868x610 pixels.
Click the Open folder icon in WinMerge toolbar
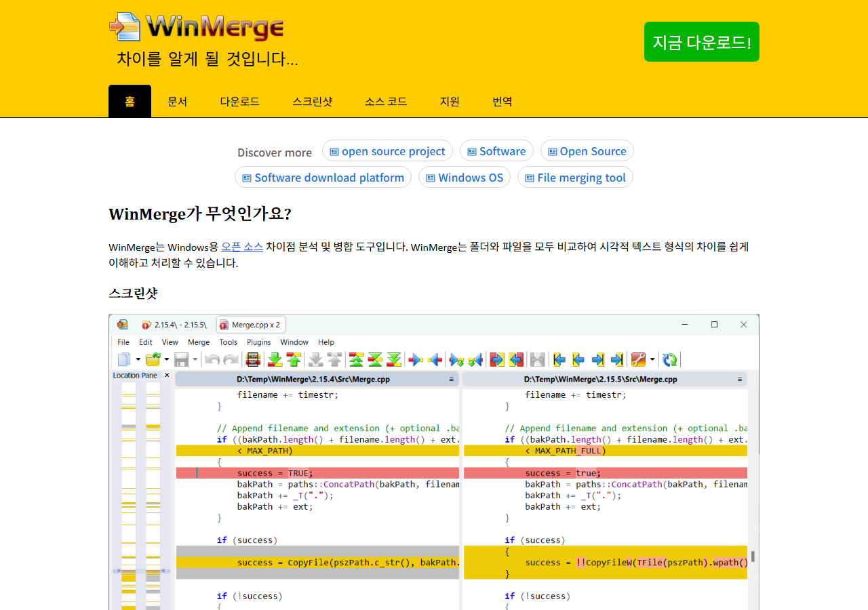(152, 359)
